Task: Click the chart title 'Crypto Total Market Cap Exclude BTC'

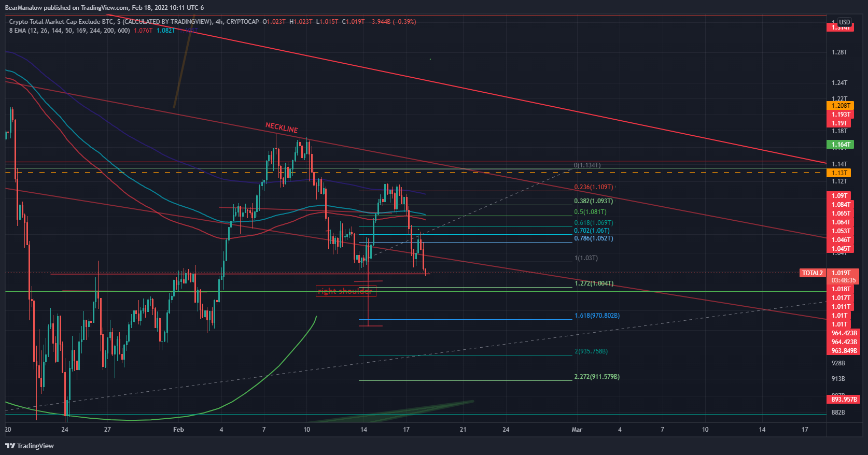Action: [62, 22]
